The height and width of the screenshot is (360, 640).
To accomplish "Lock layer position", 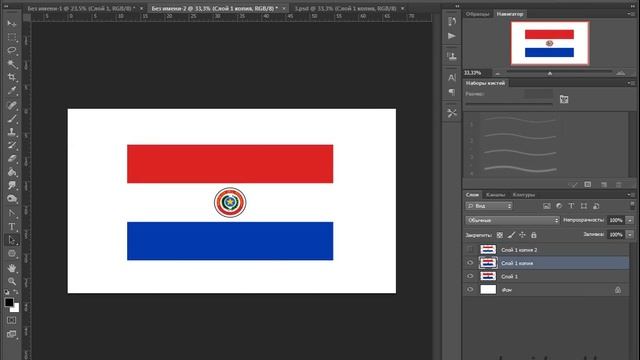I will pos(522,235).
